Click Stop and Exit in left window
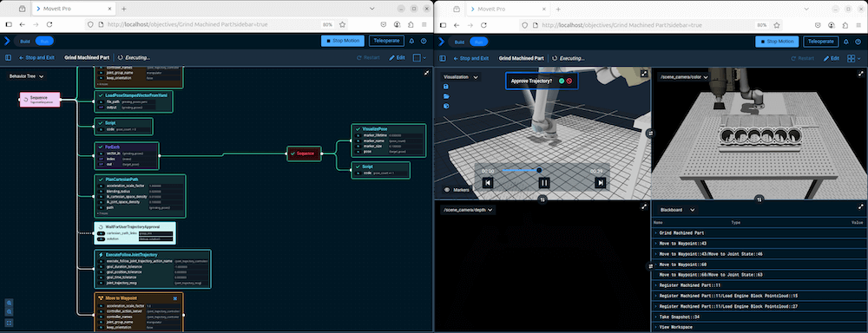The image size is (868, 333). point(36,57)
